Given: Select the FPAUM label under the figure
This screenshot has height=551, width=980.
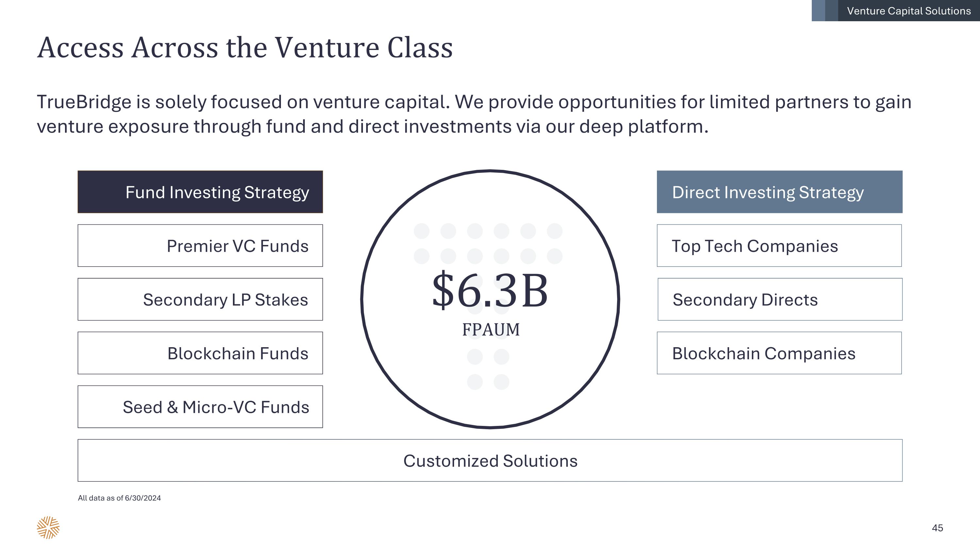Looking at the screenshot, I should (x=491, y=329).
